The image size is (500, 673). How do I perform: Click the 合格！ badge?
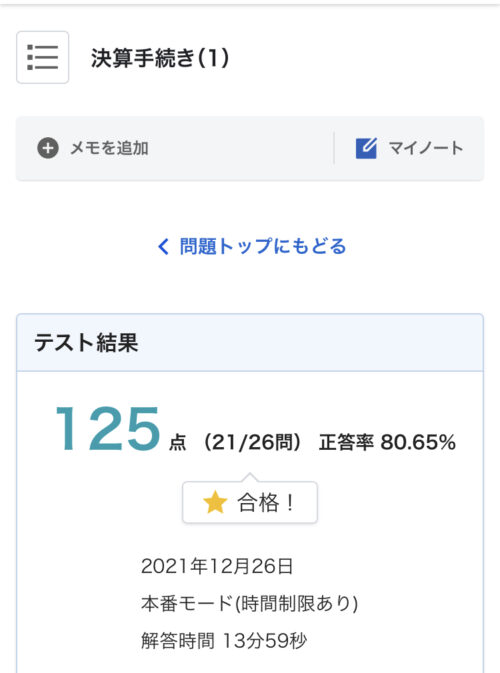(250, 502)
